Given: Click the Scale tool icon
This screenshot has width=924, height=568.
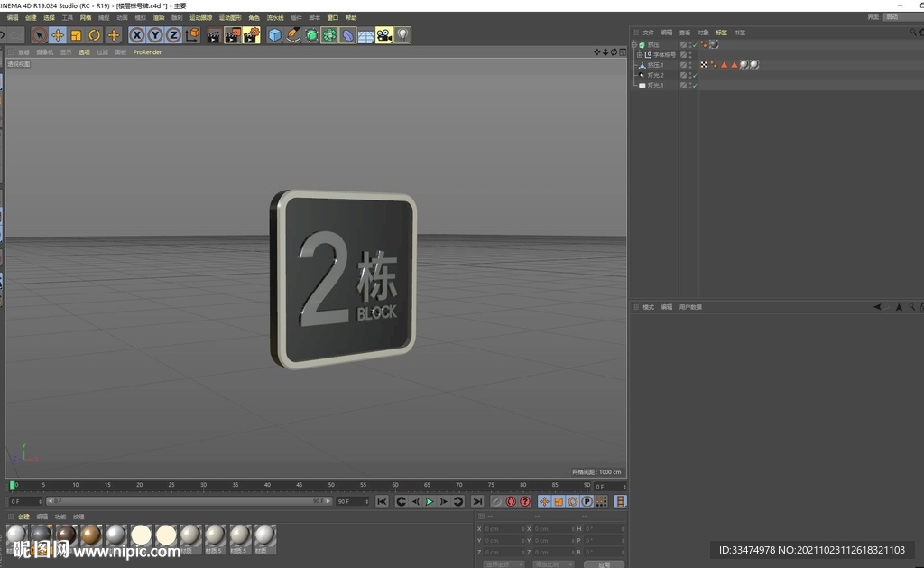Looking at the screenshot, I should (x=76, y=35).
